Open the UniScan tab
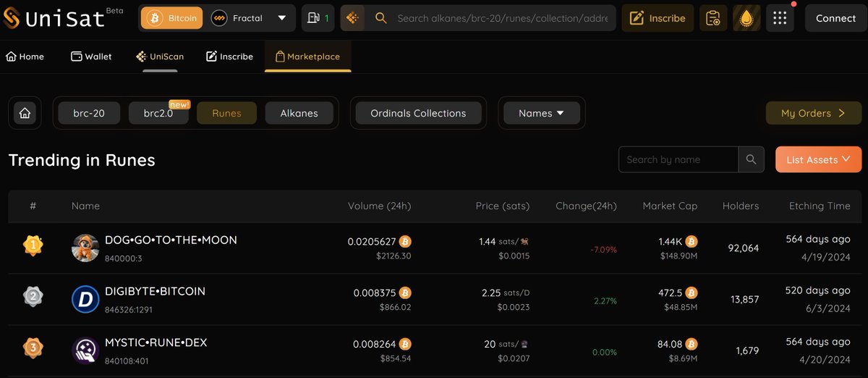Screen dimensions: 868x378 click(x=160, y=56)
